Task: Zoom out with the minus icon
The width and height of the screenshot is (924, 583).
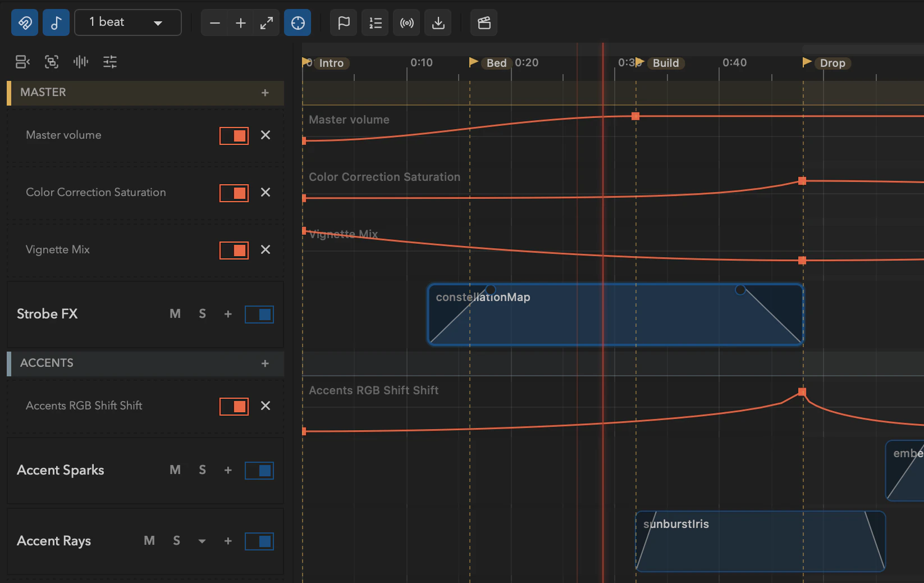Action: click(x=214, y=23)
